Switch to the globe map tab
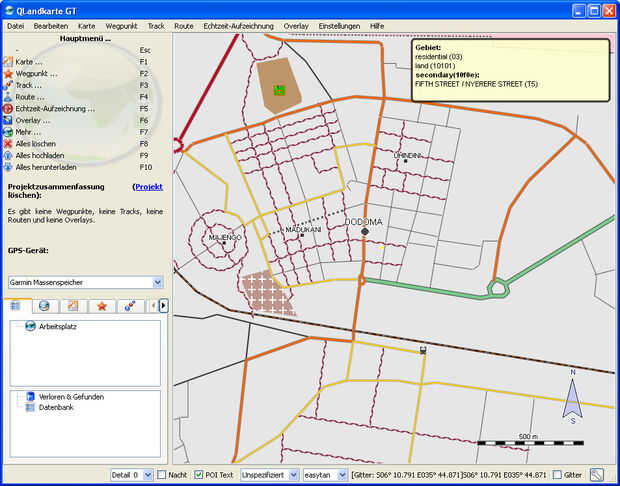The width and height of the screenshot is (620, 486). [x=44, y=305]
